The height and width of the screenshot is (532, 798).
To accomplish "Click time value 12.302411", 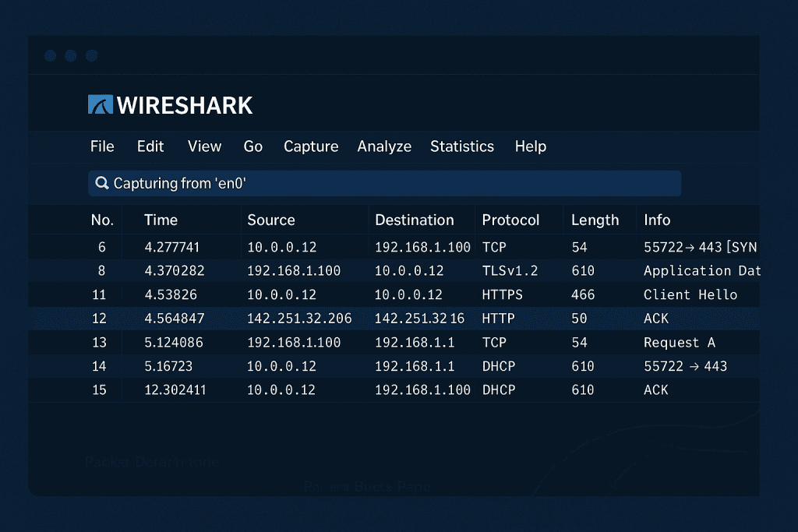I will click(175, 390).
